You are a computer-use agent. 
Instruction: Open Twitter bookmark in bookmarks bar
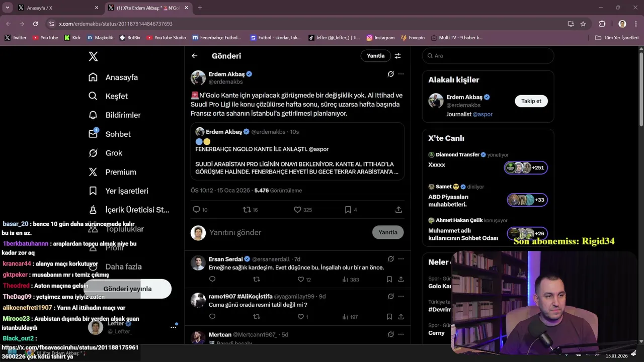[x=16, y=38]
